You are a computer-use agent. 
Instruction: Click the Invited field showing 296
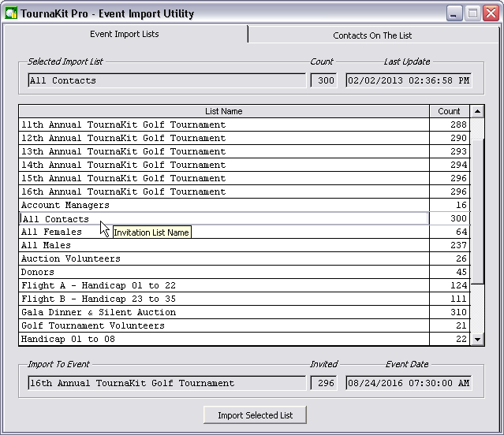323,383
